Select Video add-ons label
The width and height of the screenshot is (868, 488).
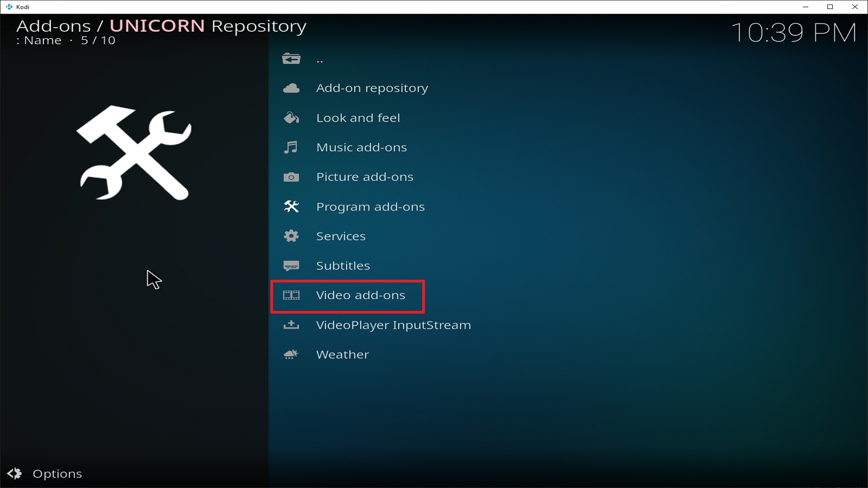(361, 295)
